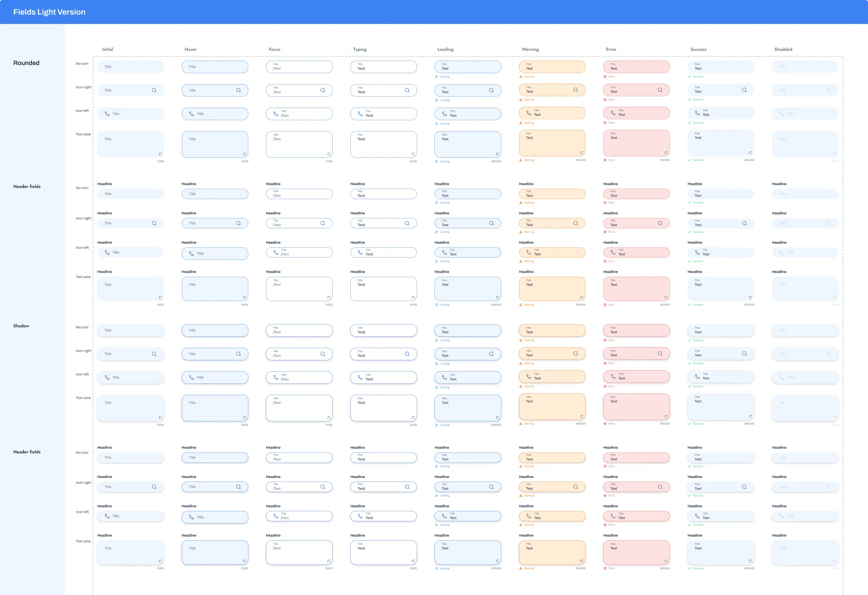This screenshot has width=868, height=595.
Task: Click the Shadow Disabled icon-right field
Action: click(x=805, y=354)
